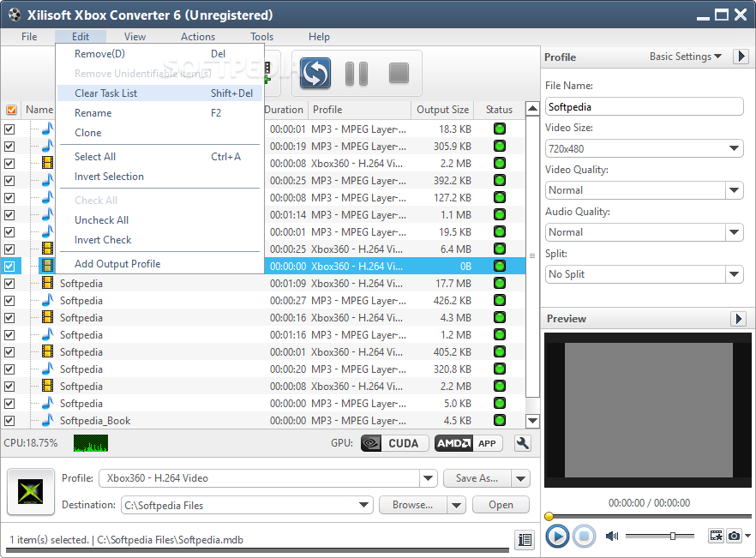Open the File menu

pyautogui.click(x=29, y=37)
